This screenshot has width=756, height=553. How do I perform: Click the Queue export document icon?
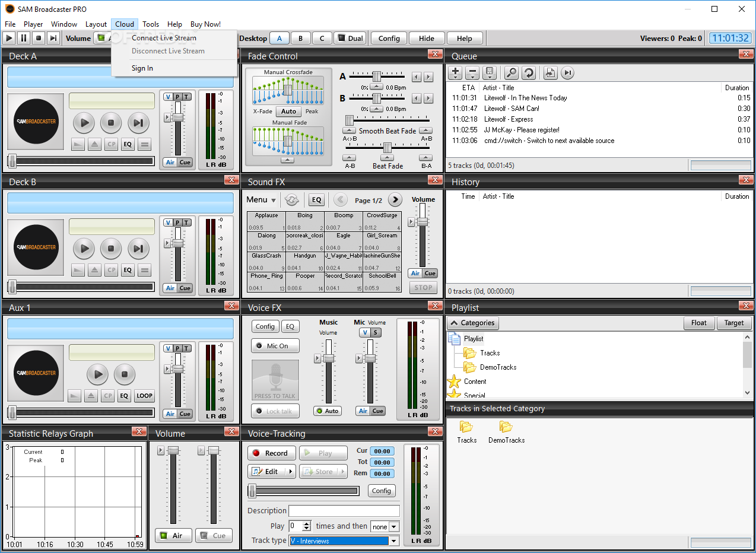550,73
